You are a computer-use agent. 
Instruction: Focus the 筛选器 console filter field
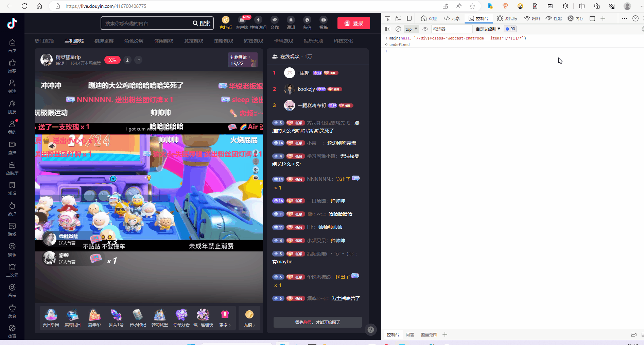coord(452,29)
